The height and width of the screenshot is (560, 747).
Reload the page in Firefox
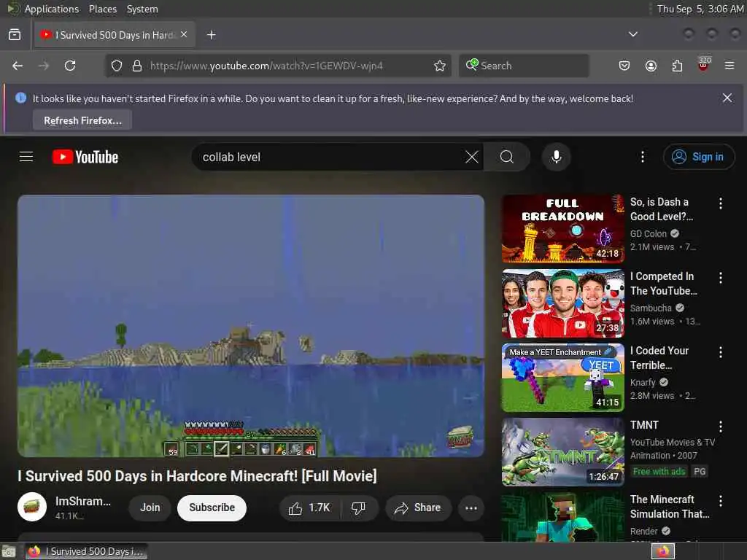tap(70, 66)
